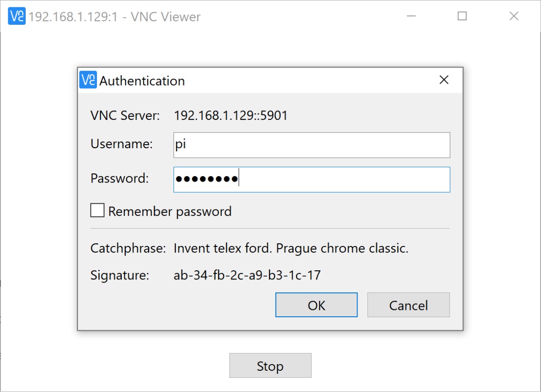
Task: Click the VNC Viewer icon in the title bar
Action: pyautogui.click(x=16, y=16)
